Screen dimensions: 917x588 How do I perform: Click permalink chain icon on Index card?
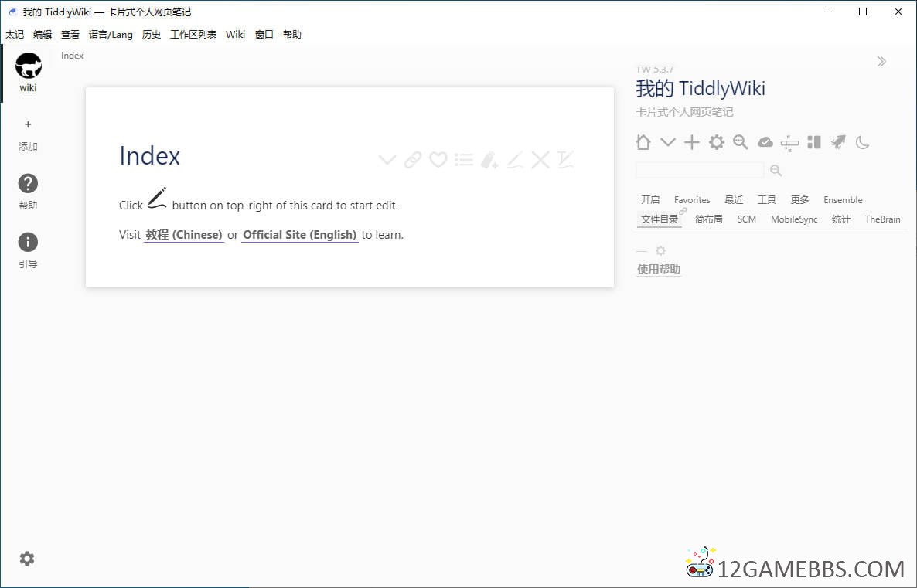tap(413, 160)
